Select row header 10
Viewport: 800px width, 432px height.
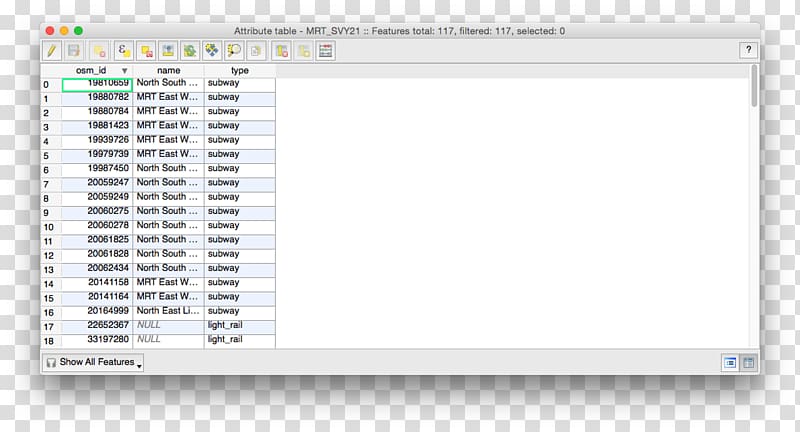(52, 227)
